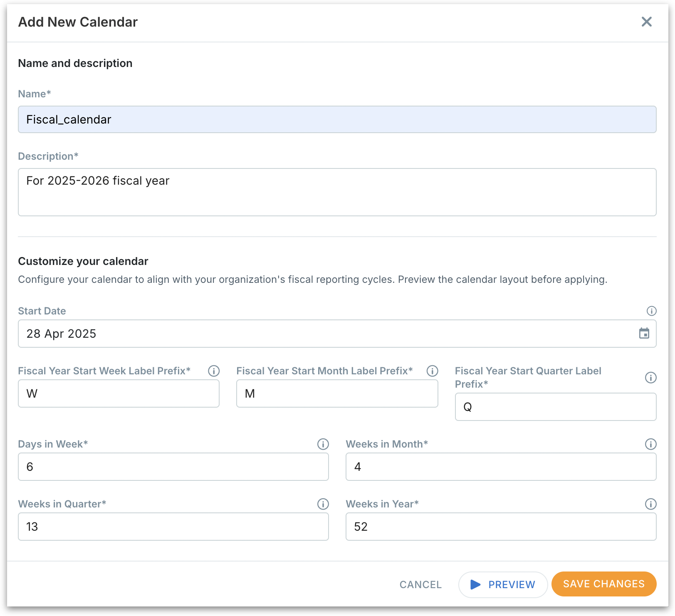Open the Start Date calendar picker icon
The image size is (675, 616).
coord(644,333)
